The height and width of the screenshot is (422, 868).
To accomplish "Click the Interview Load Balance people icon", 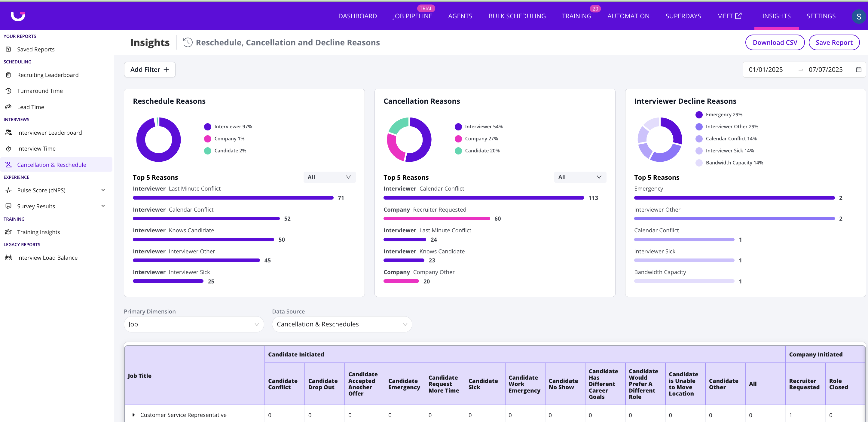I will [x=9, y=258].
